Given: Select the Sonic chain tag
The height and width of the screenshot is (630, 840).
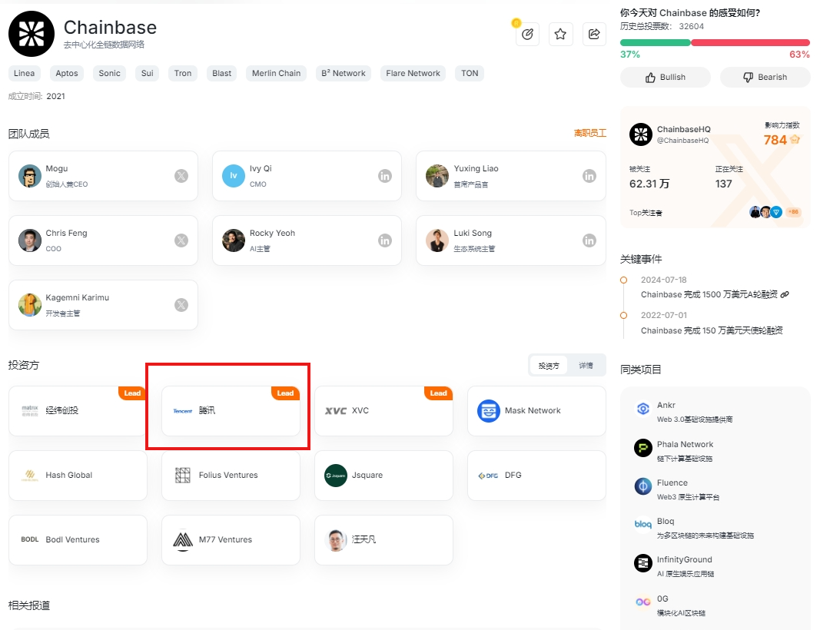Looking at the screenshot, I should (109, 74).
